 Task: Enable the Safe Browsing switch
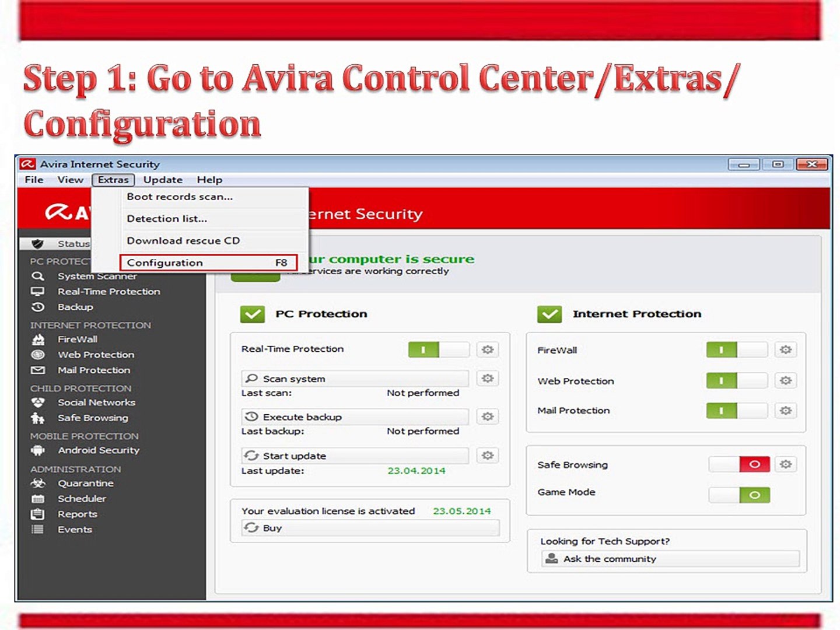tap(740, 464)
